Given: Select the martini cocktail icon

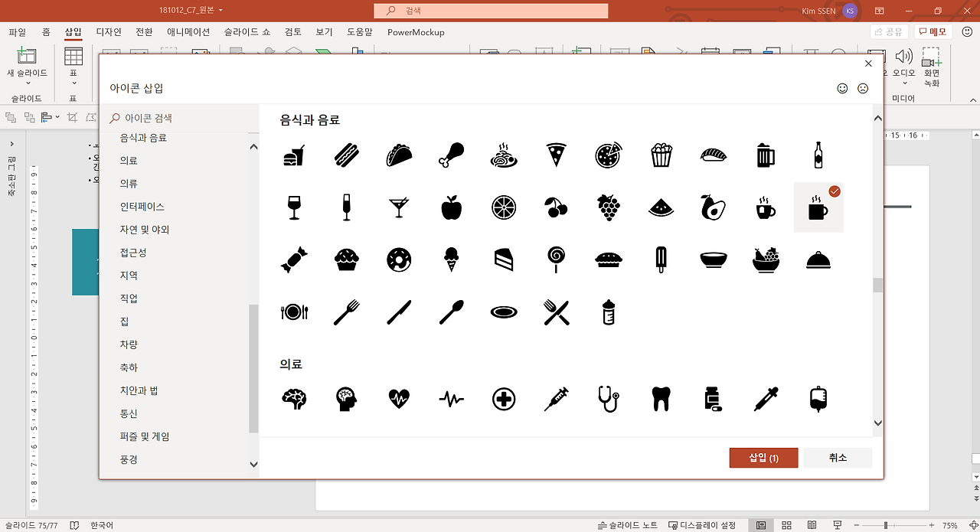Looking at the screenshot, I should pos(399,207).
